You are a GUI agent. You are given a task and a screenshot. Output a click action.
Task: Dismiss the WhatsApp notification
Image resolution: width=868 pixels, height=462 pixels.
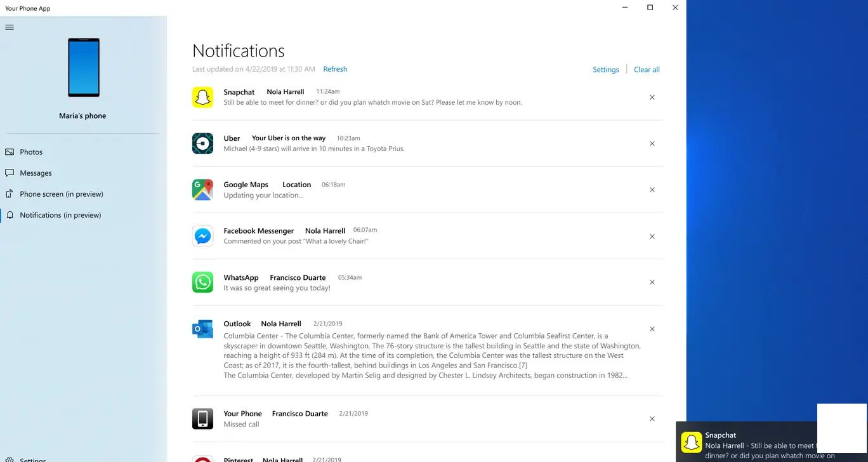click(652, 282)
